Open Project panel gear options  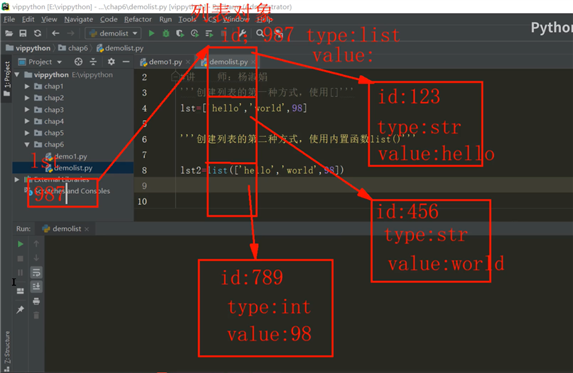coord(111,62)
